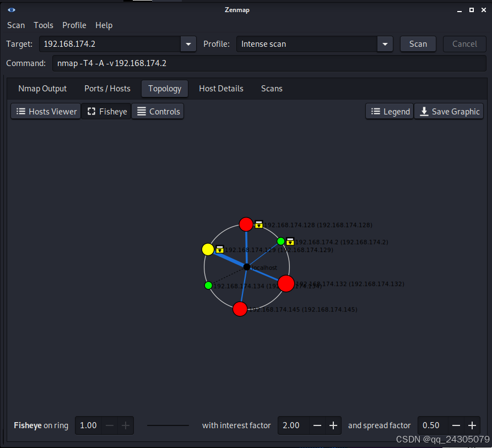The height and width of the screenshot is (448, 492).
Task: Open the Tools menu
Action: [x=44, y=25]
